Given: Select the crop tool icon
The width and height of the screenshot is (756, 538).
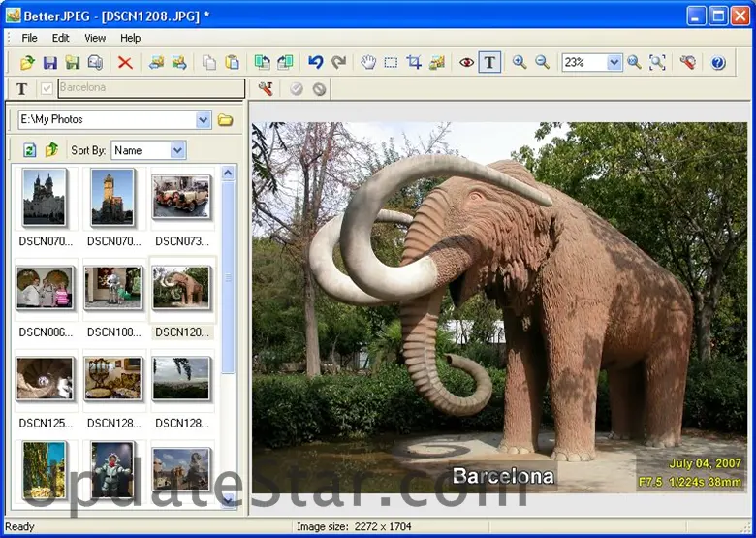Looking at the screenshot, I should 414,62.
